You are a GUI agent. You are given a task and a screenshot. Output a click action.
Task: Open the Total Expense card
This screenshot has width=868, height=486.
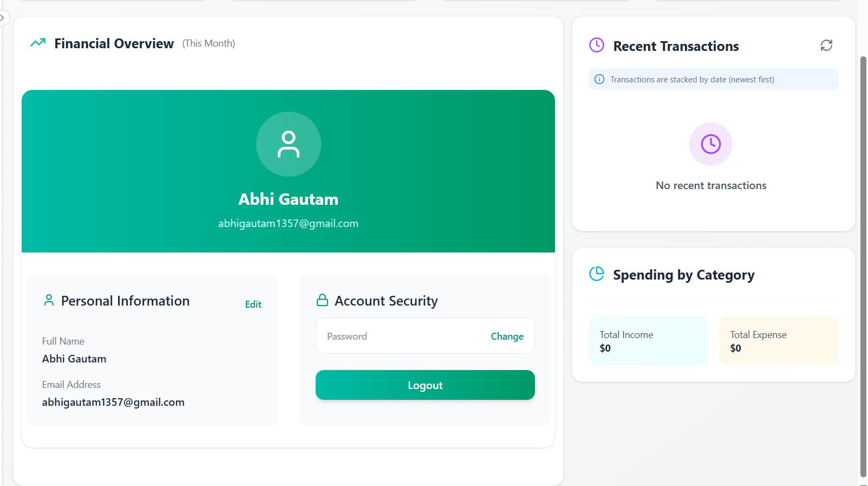(779, 341)
